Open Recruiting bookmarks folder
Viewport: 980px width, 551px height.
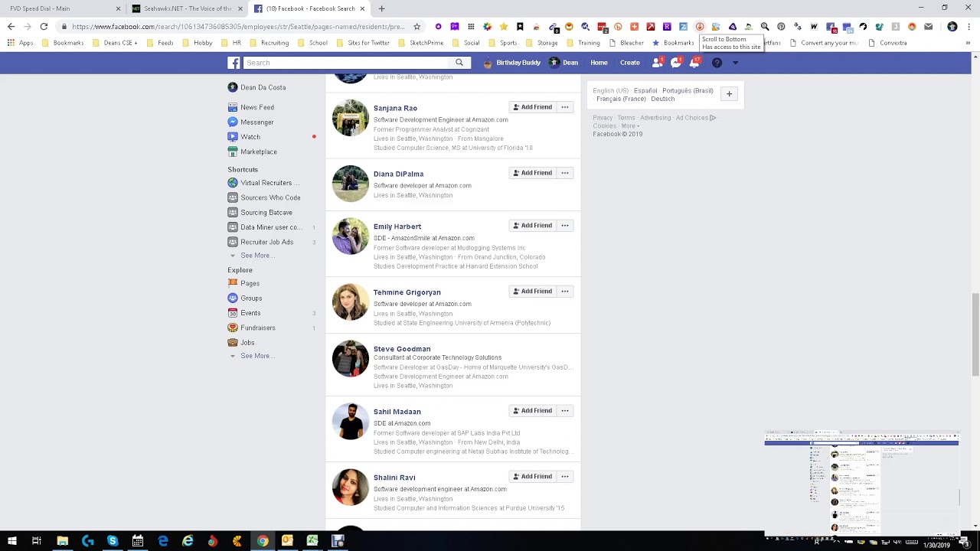coord(269,43)
